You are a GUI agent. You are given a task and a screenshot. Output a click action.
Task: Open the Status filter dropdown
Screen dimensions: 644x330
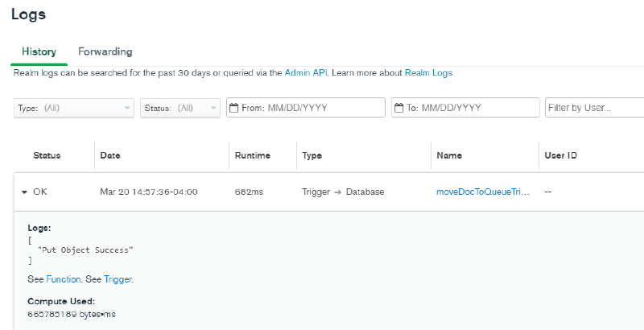[180, 108]
